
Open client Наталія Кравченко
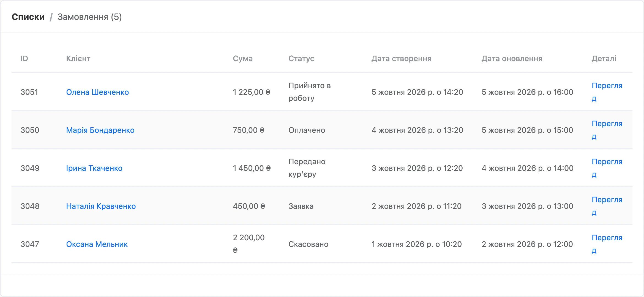[101, 206]
